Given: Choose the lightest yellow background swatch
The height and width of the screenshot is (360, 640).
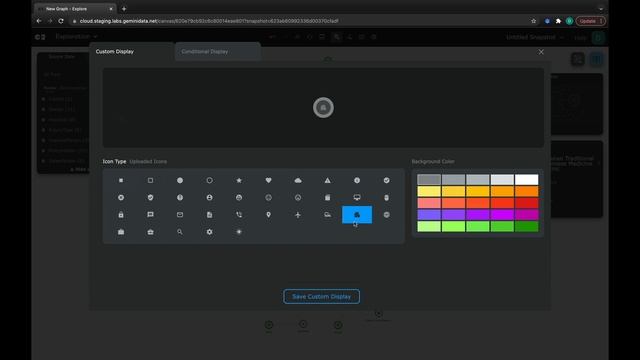Looking at the screenshot, I should click(429, 191).
